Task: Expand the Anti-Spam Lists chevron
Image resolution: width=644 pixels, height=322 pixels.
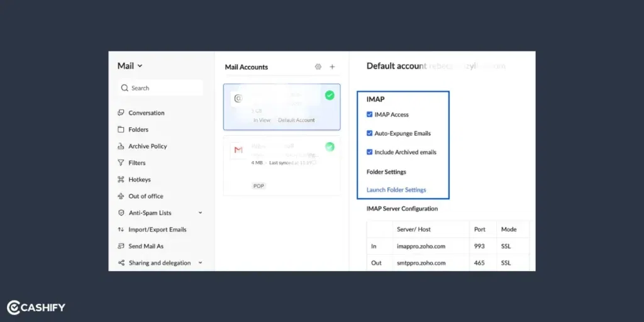Action: [200, 213]
